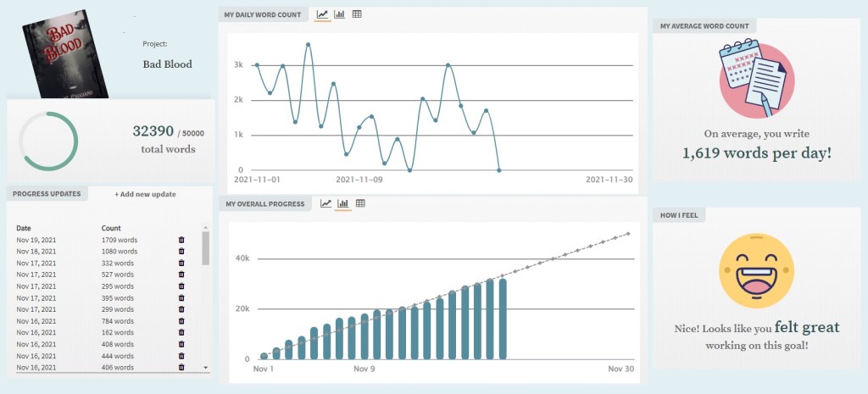Viewport: 868px width, 394px height.
Task: Show daily word count as bar chart
Action: (340, 14)
